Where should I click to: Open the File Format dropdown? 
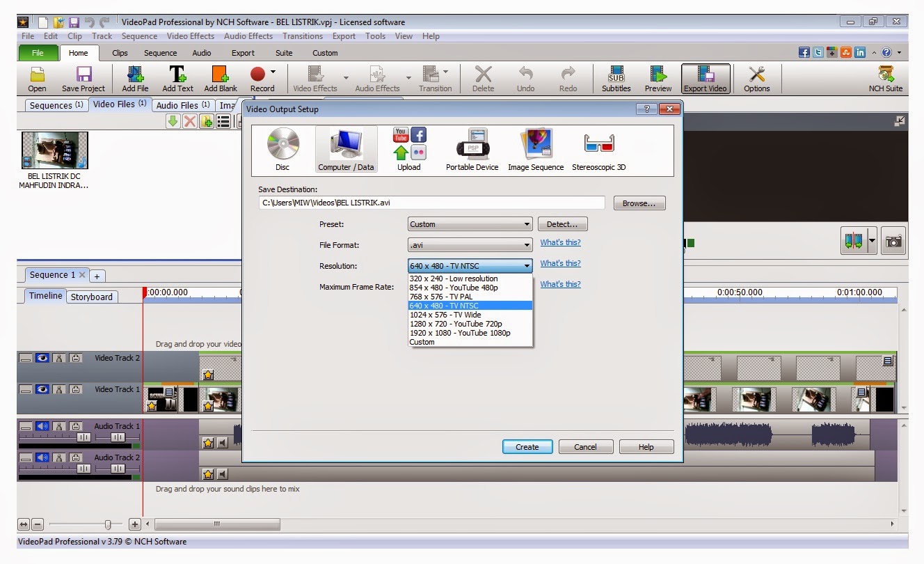[470, 245]
